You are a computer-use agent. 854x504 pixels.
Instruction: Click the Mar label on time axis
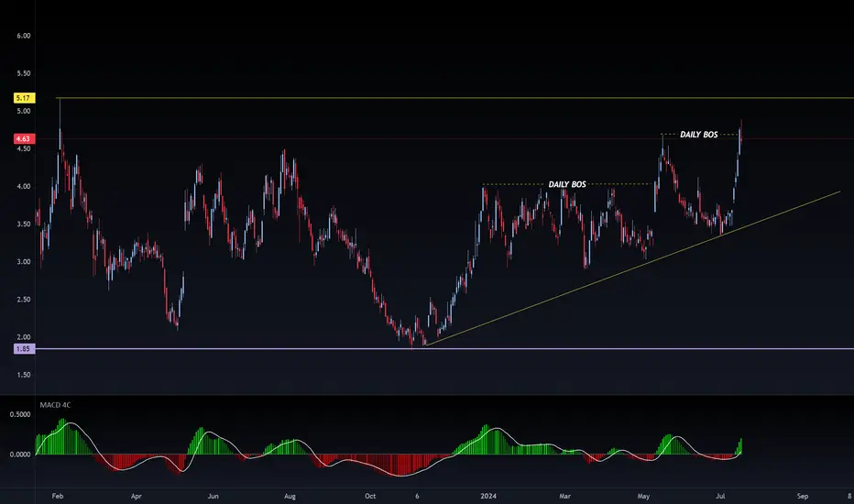[x=564, y=497]
